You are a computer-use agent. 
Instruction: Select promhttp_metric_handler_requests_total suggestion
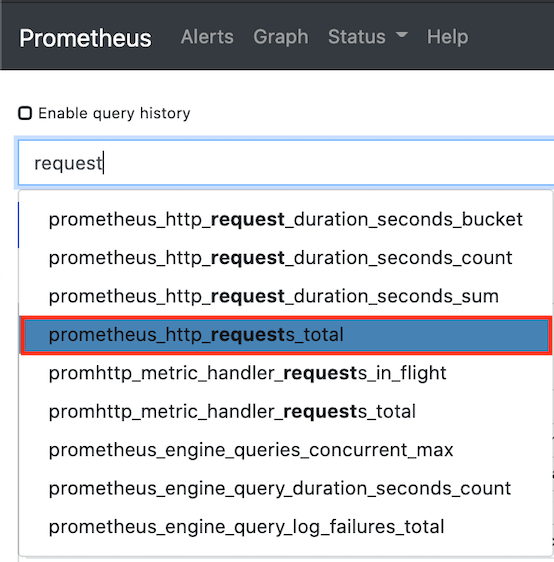[x=286, y=411]
